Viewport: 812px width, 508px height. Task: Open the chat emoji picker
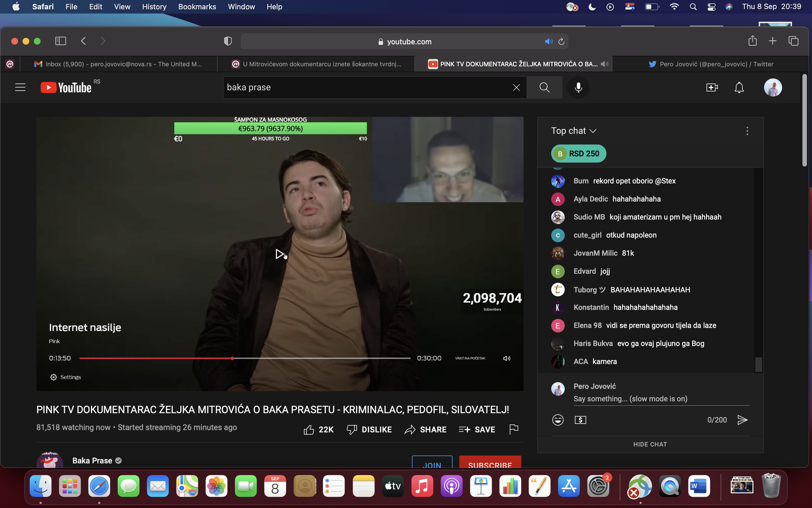(x=558, y=420)
